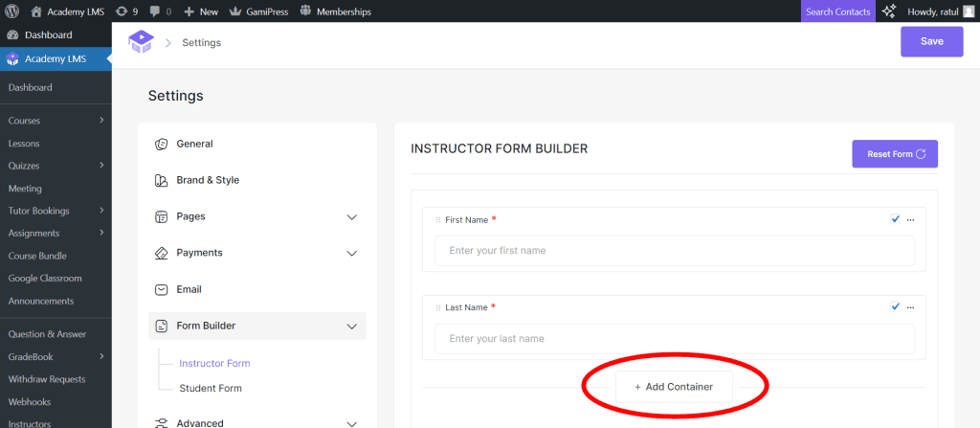Click the Advanced settings icon
Screen dimensions: 980x428
pos(161,423)
